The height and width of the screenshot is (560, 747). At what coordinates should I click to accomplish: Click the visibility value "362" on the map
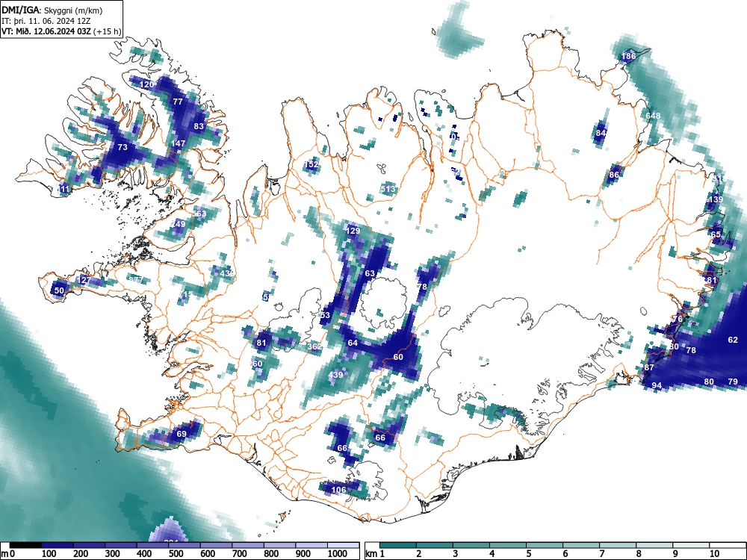point(314,346)
